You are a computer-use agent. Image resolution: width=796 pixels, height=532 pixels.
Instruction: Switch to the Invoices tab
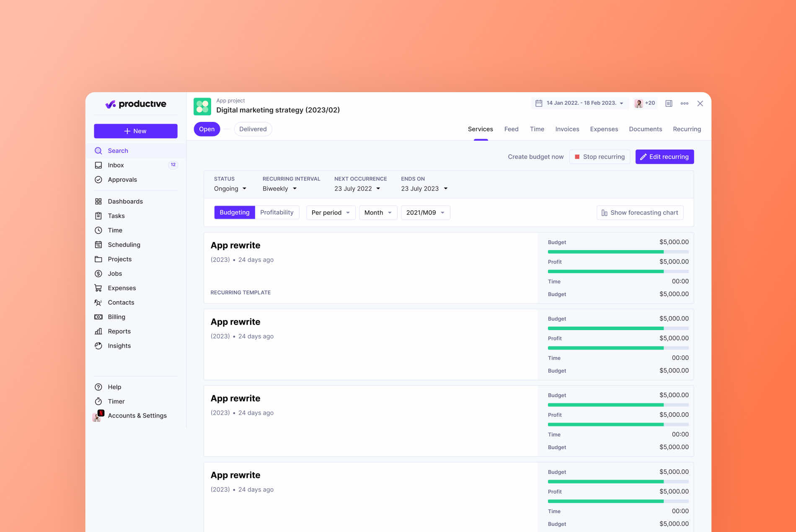pyautogui.click(x=567, y=129)
